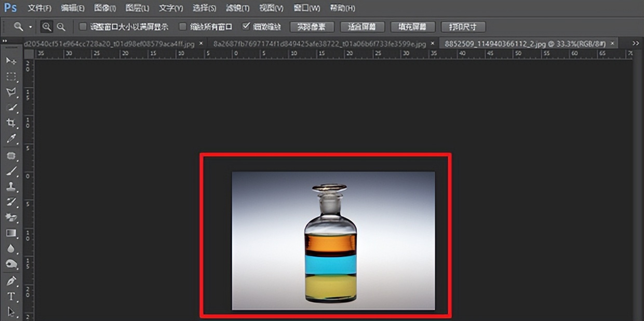Viewport: 644px width, 321px height.
Task: Select the Pen tool
Action: tap(11, 280)
